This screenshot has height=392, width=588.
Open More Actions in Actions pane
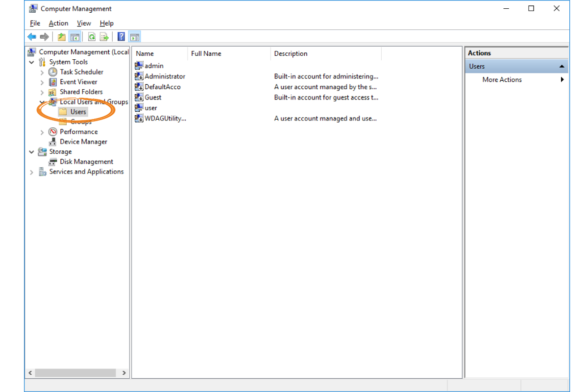tap(502, 79)
